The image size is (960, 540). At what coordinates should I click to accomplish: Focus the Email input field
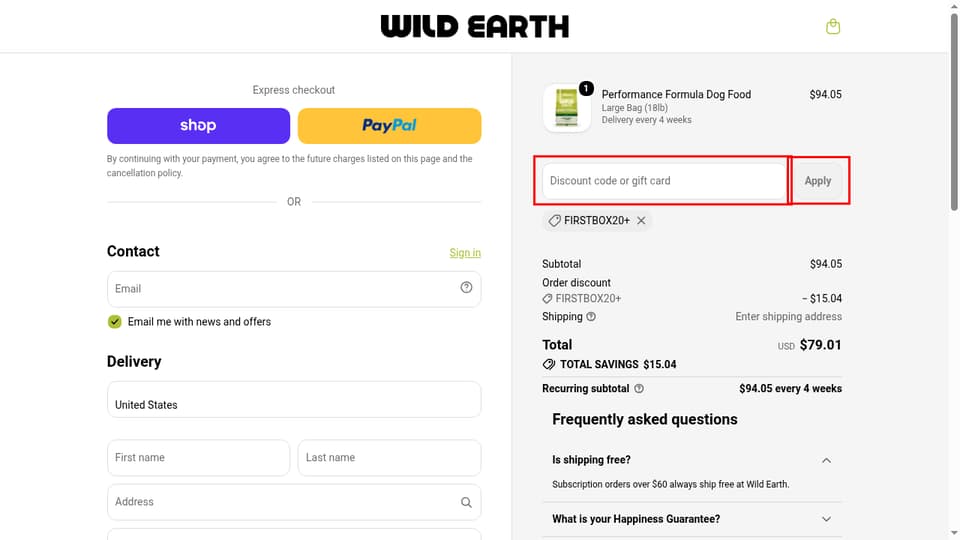(x=294, y=289)
